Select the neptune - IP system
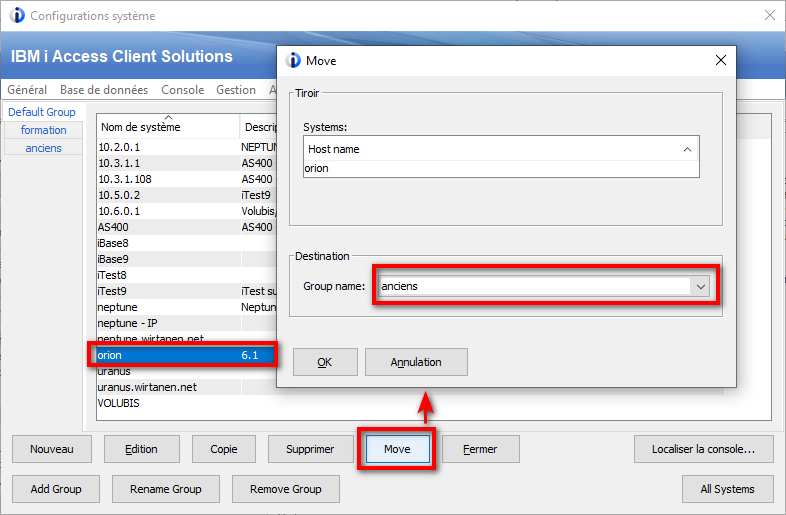The height and width of the screenshot is (515, 786). tap(127, 323)
